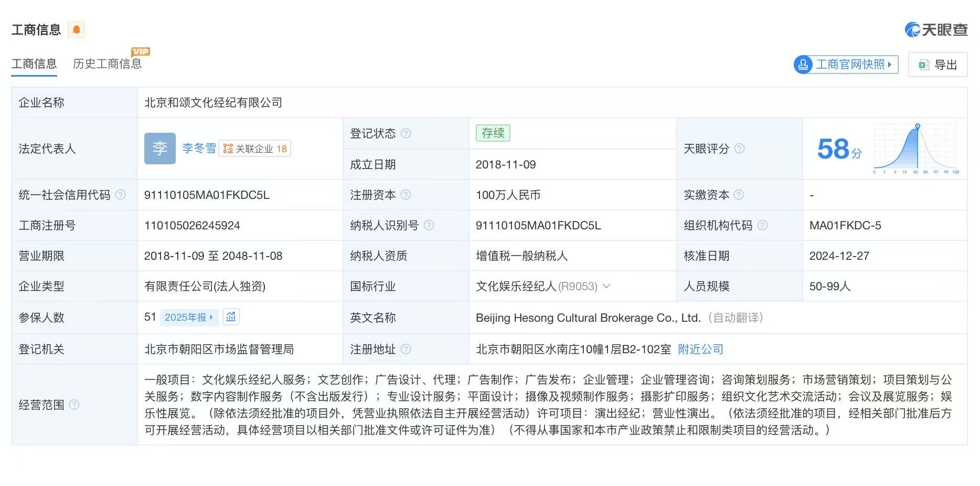Image resolution: width=980 pixels, height=486 pixels.
Task: Click help icon next to 组织机构代码
Action: (x=763, y=225)
